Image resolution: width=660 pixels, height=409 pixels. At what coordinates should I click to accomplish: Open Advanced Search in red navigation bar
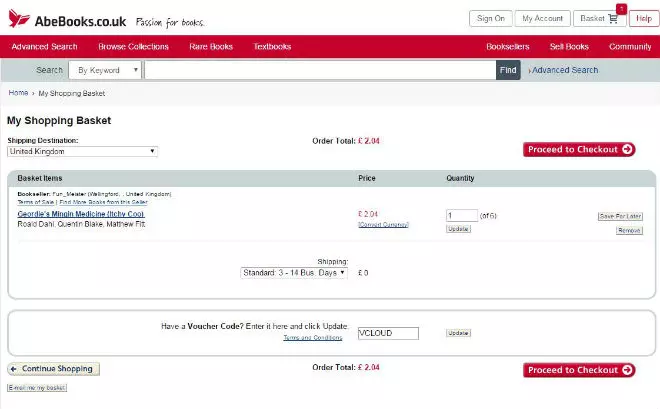tap(45, 47)
